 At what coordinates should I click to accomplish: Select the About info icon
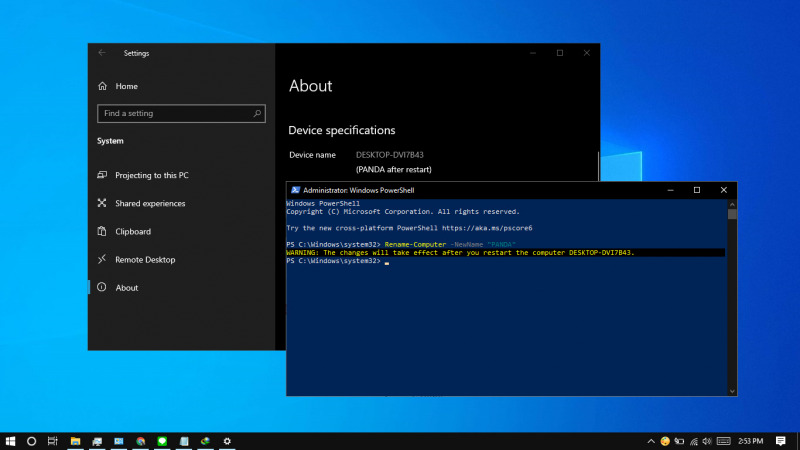102,287
